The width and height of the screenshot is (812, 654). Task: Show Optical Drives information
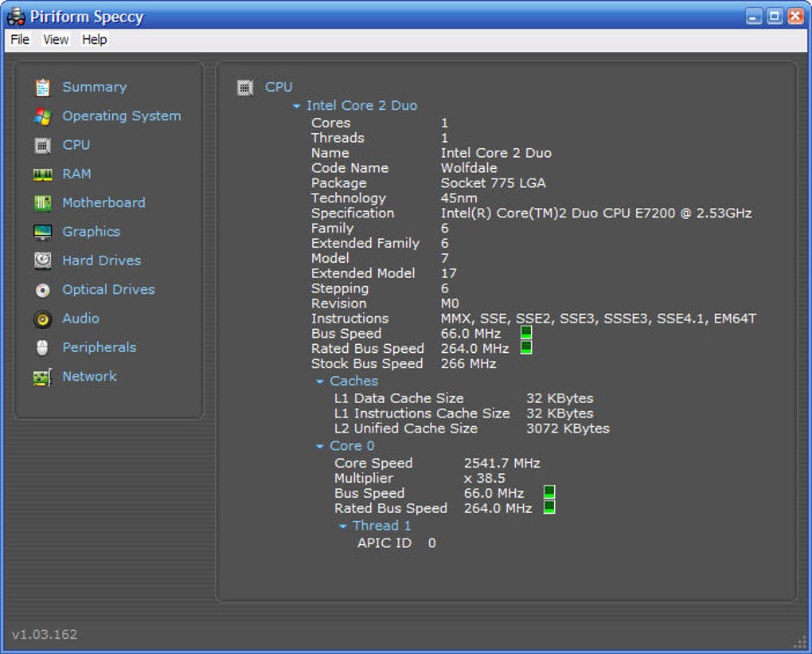[109, 290]
